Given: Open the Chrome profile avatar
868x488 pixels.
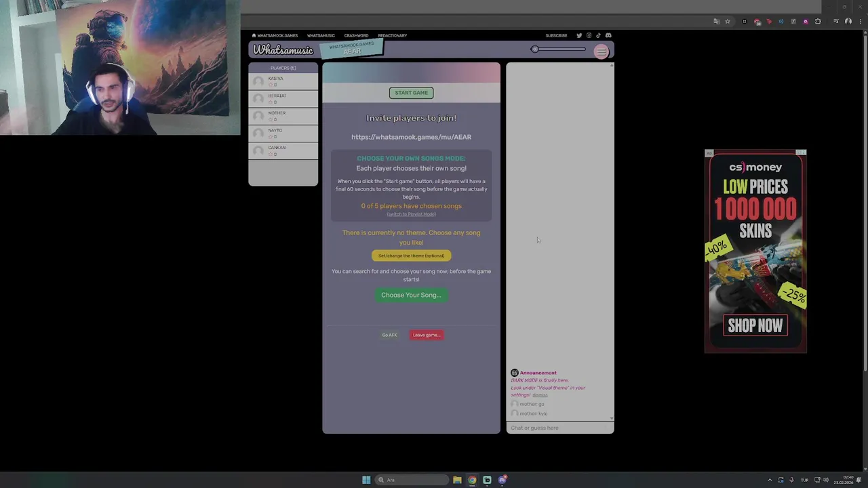Looking at the screenshot, I should [x=848, y=22].
